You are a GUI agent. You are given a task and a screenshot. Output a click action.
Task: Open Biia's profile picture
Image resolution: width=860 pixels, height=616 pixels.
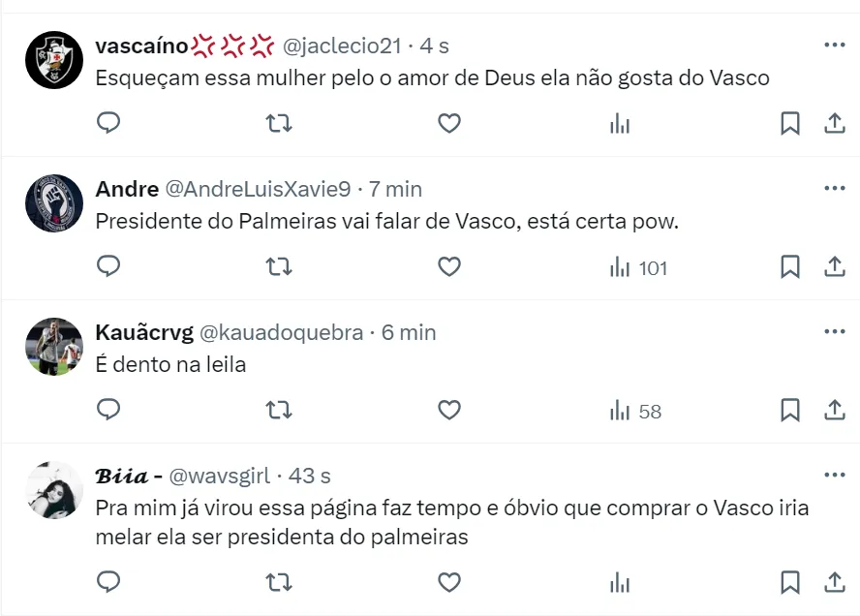(x=54, y=490)
